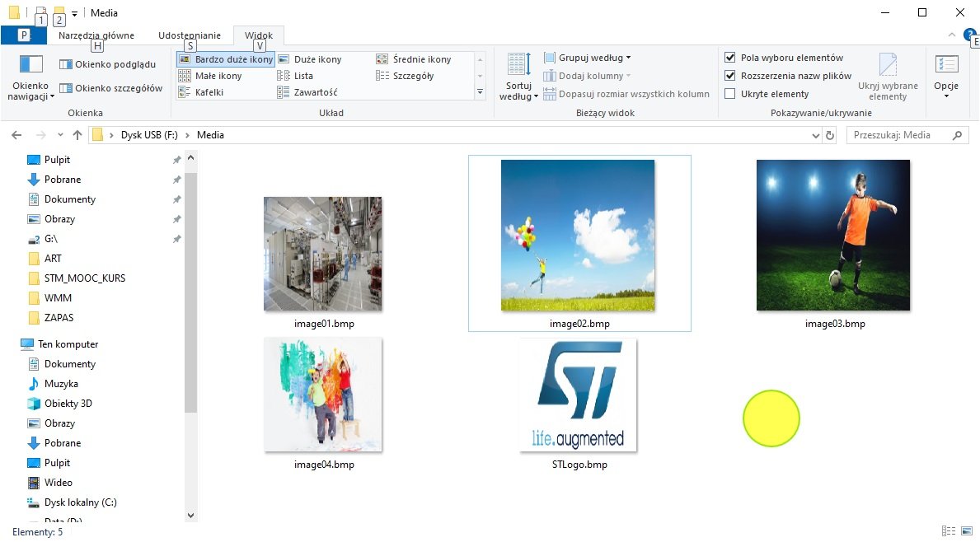Image resolution: width=980 pixels, height=542 pixels.
Task: Refresh the Media folder view
Action: [830, 135]
